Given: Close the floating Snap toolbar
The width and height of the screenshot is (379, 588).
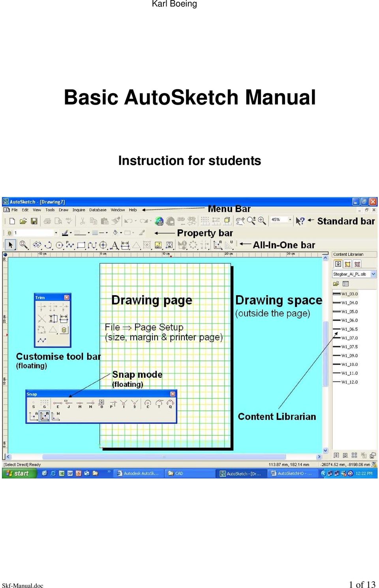Looking at the screenshot, I should (173, 394).
